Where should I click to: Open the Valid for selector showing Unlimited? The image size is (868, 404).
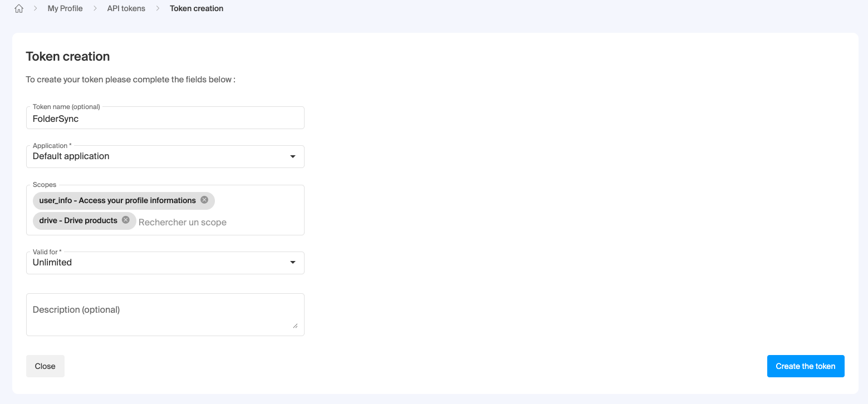[165, 262]
